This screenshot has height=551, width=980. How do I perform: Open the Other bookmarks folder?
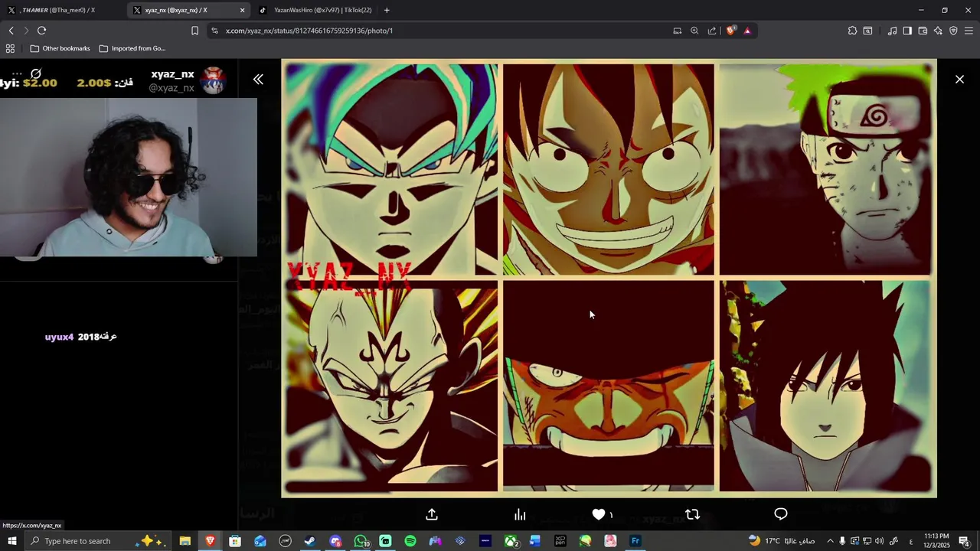tap(60, 48)
